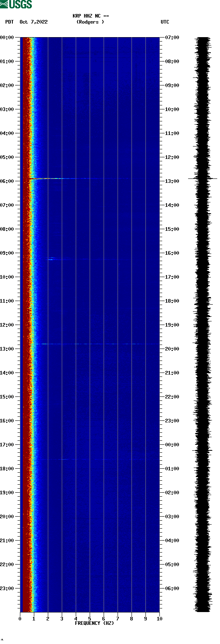Screen dimensions: 220x644
Task: Click the 16:00 UTC time label
Action: 172,253
